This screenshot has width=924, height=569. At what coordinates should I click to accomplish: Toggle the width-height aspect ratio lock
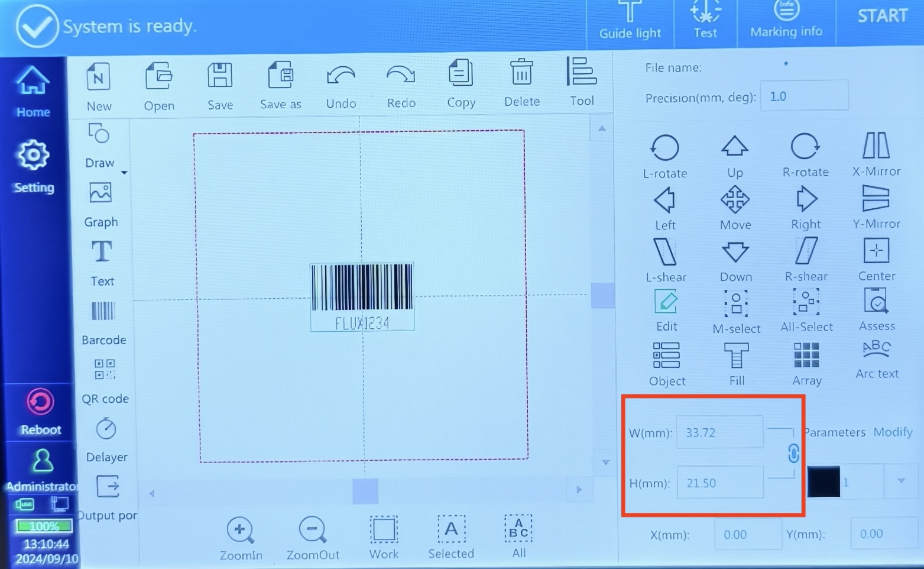793,454
